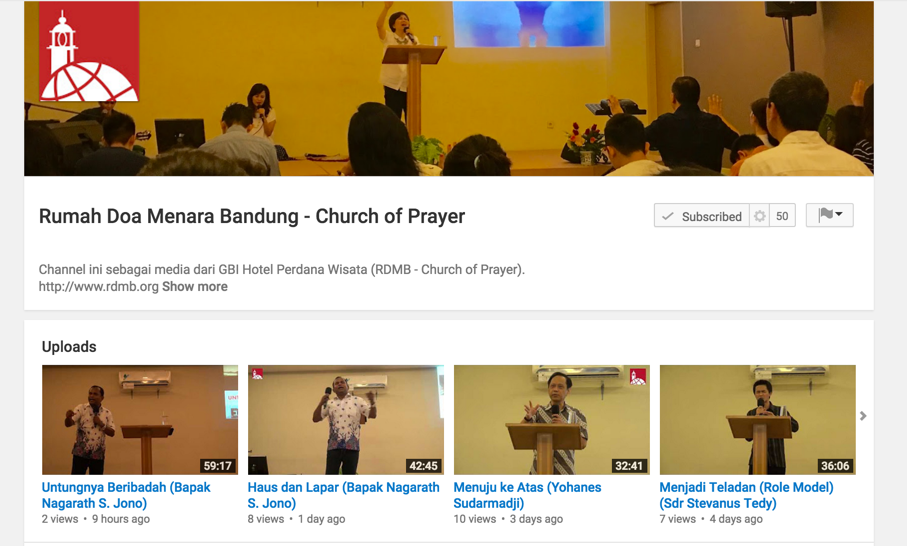Open the flag report dropdown
The width and height of the screenshot is (907, 546).
[829, 215]
